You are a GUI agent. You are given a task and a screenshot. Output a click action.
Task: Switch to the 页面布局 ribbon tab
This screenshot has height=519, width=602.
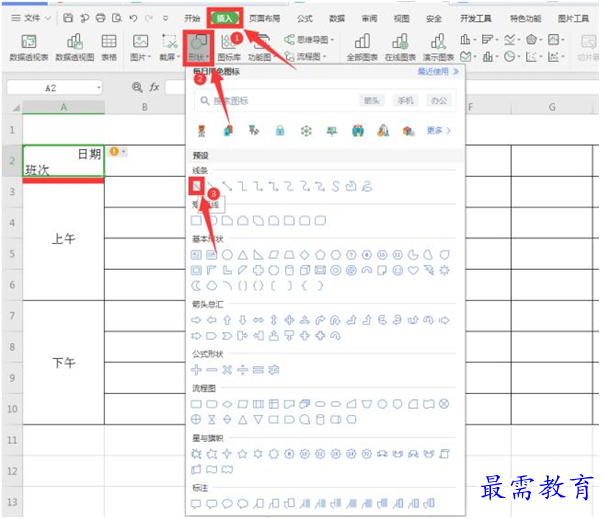(x=264, y=18)
